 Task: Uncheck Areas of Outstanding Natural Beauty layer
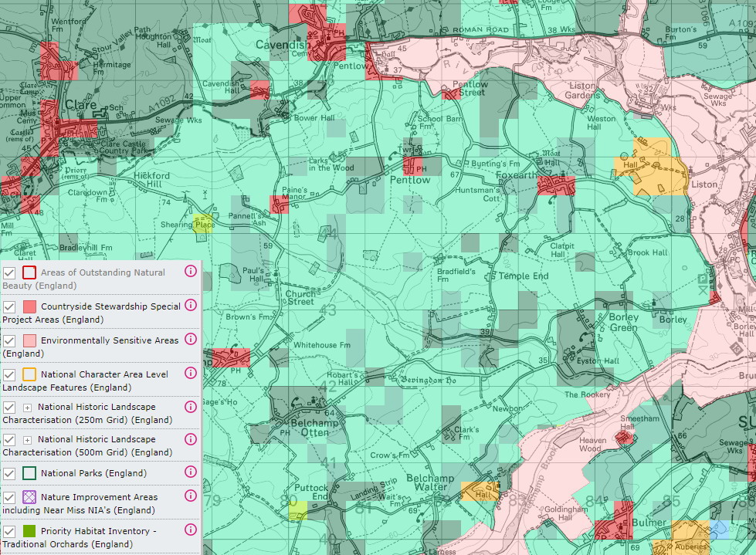pyautogui.click(x=9, y=273)
